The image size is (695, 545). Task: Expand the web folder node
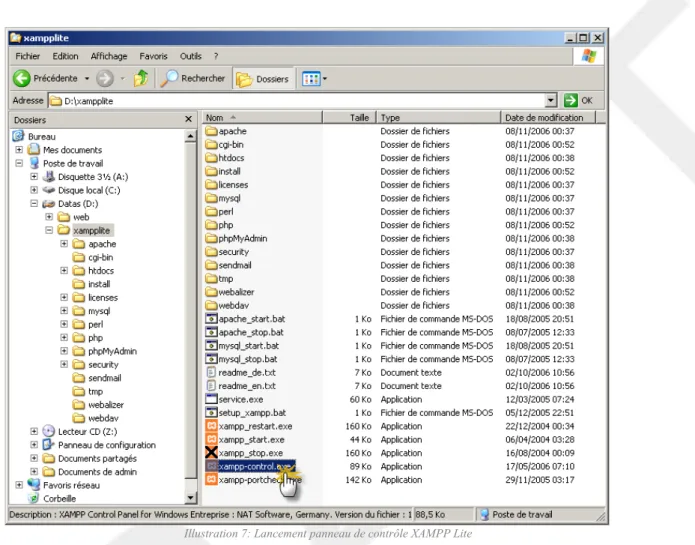[x=49, y=217]
